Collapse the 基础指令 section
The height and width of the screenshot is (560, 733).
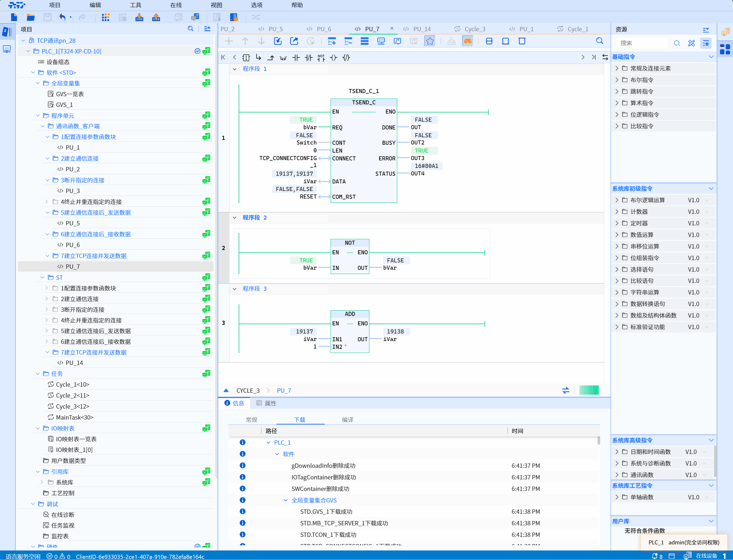[x=711, y=57]
